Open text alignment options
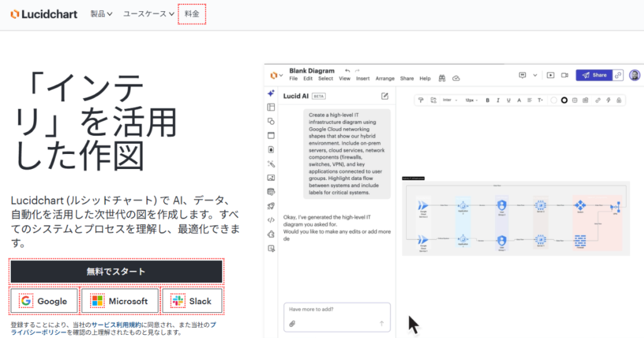The height and width of the screenshot is (338, 644). click(530, 100)
